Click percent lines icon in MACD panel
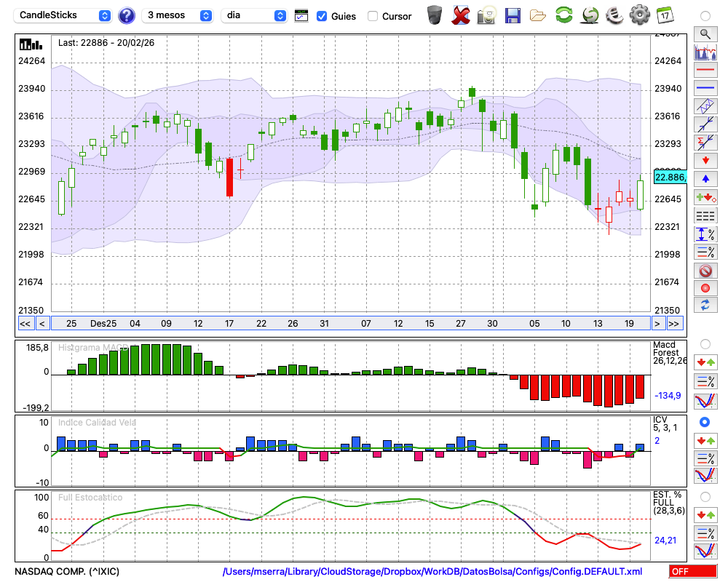728x582 pixels. click(x=705, y=381)
